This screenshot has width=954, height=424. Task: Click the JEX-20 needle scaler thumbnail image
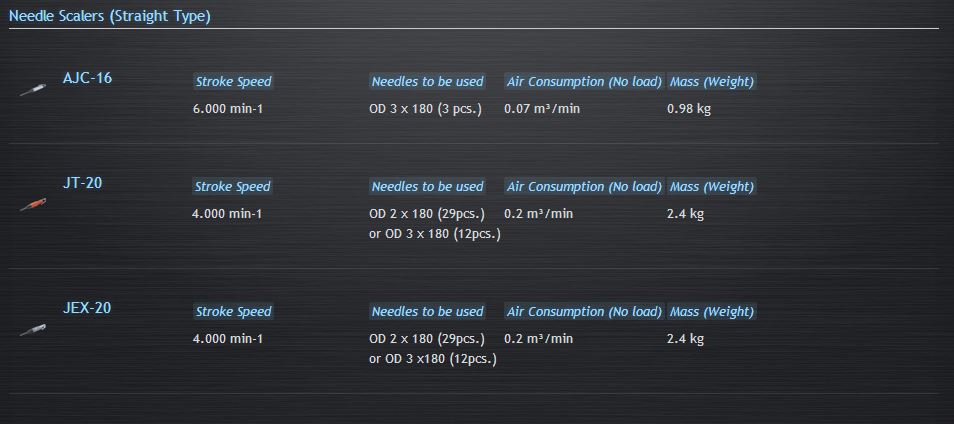[32, 329]
